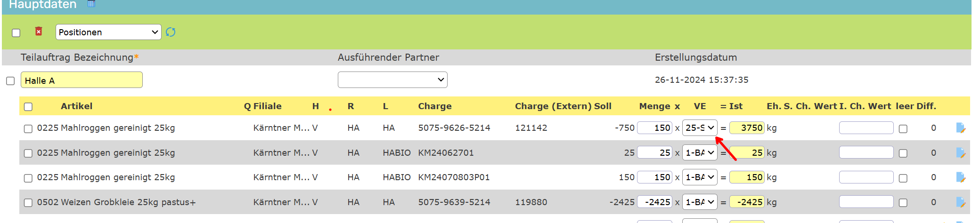
Task: Open the Positionen dropdown
Action: click(108, 32)
